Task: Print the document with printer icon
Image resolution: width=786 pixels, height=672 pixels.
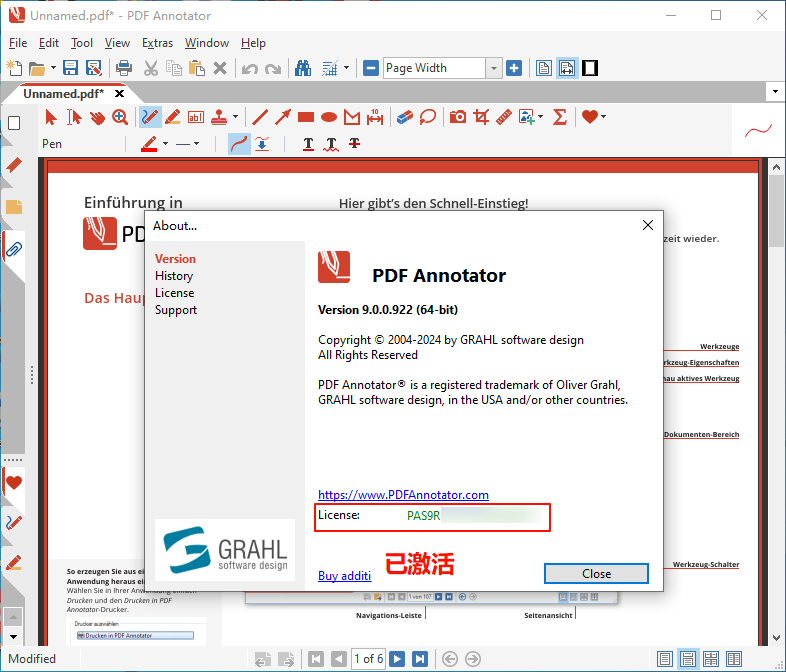Action: [x=124, y=68]
